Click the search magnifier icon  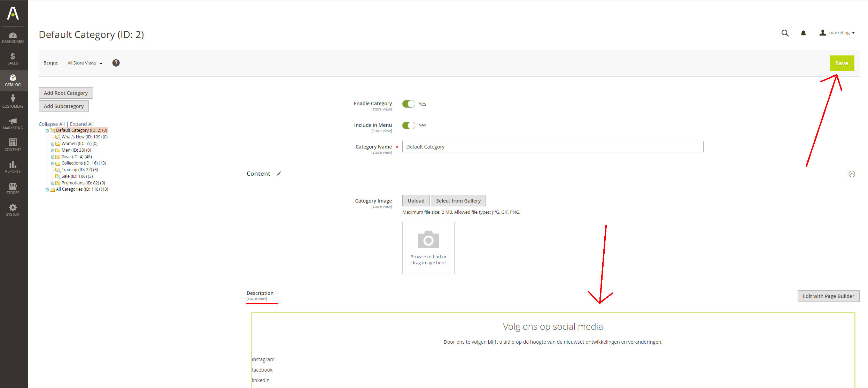point(785,33)
